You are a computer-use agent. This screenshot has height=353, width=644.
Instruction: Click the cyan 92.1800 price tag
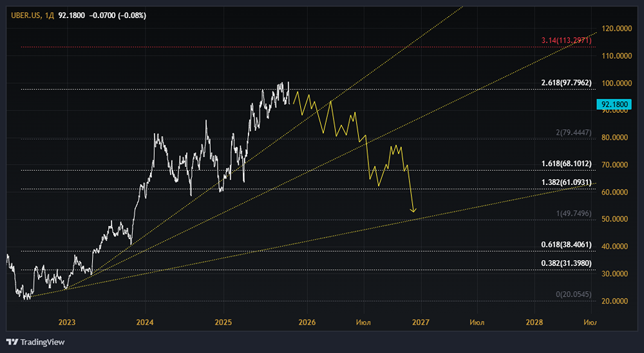click(x=614, y=104)
